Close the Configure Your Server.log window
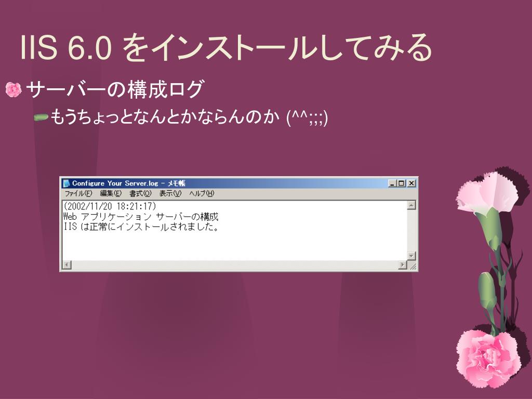This screenshot has width=532, height=399. pos(411,183)
